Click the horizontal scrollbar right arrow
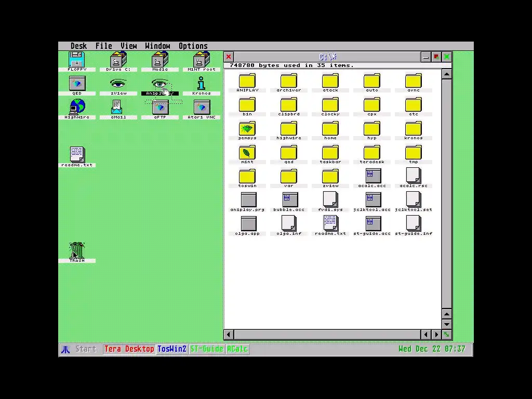Viewport: 532px width, 399px height. tap(436, 335)
